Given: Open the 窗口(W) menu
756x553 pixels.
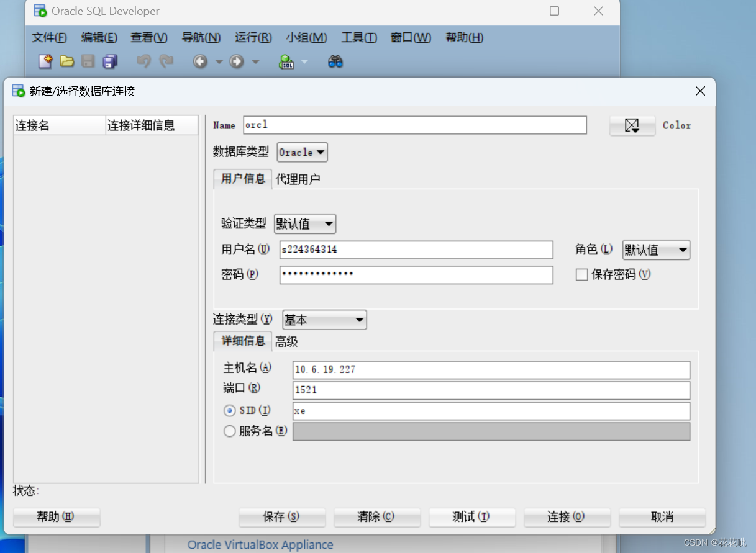Looking at the screenshot, I should tap(411, 37).
